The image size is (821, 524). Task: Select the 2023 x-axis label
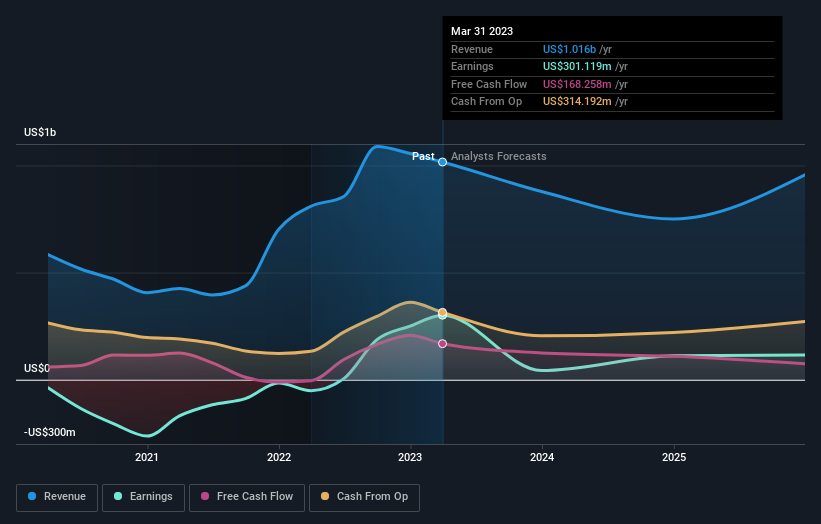click(x=410, y=458)
